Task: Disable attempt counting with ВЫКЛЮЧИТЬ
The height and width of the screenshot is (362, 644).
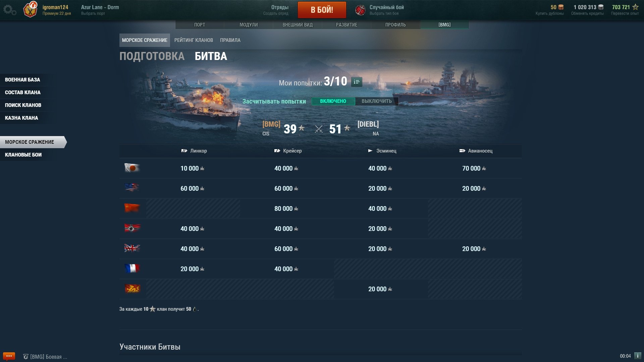Action: click(377, 101)
